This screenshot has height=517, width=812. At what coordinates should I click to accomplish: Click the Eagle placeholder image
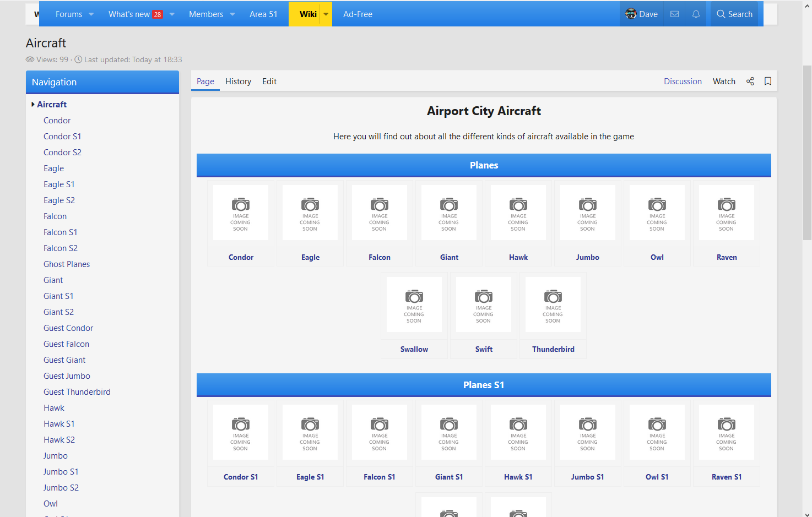(x=310, y=213)
